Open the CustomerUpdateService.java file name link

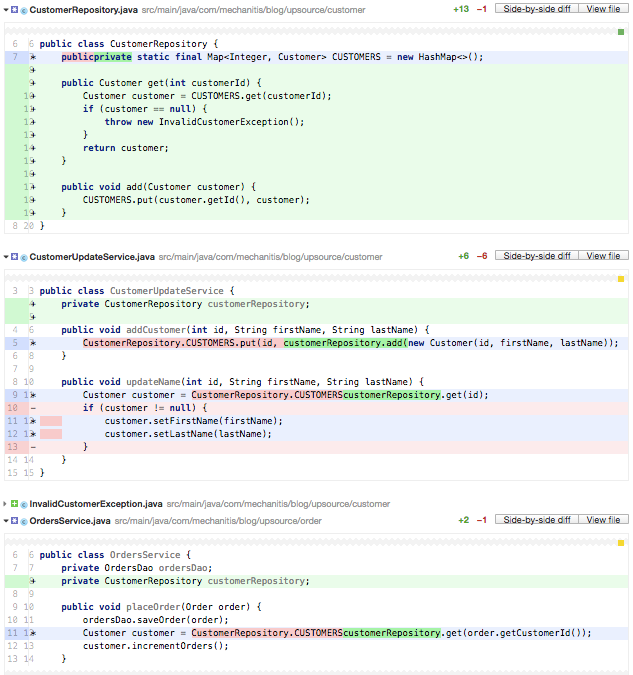pyautogui.click(x=92, y=257)
